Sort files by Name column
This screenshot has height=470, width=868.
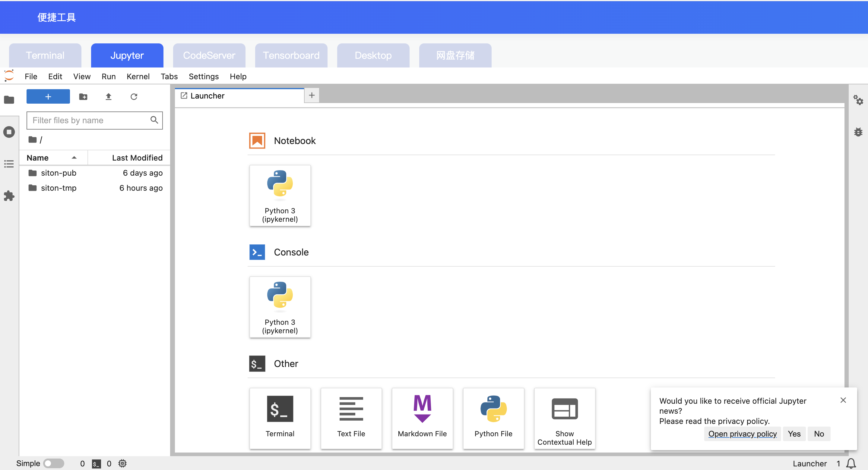(53, 158)
